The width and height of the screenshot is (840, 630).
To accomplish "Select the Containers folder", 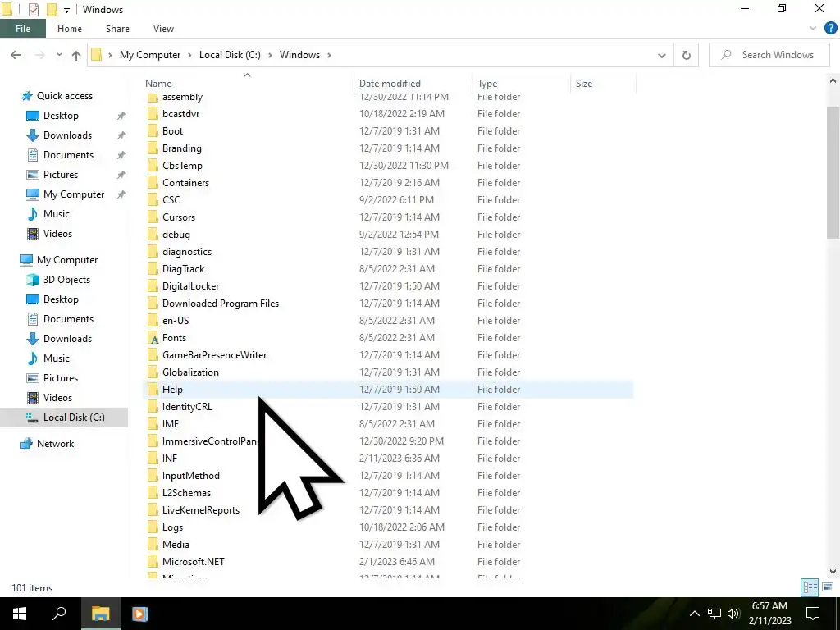I will (185, 183).
